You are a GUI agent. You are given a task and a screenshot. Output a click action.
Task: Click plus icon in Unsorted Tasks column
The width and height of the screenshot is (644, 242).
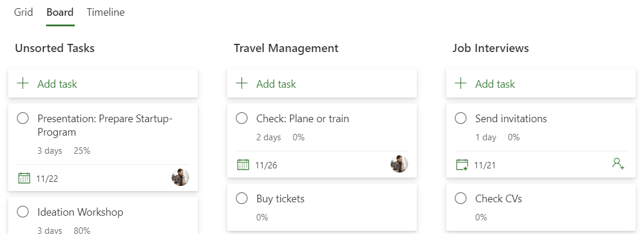coord(23,84)
